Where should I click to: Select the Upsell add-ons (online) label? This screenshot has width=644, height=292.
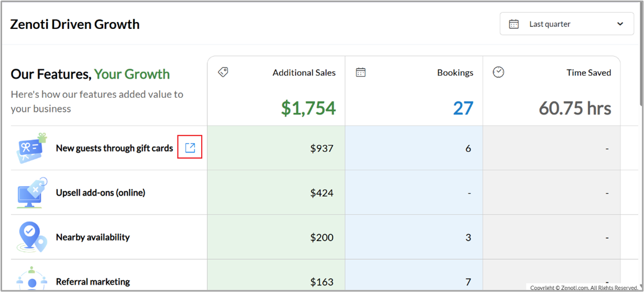coord(100,193)
